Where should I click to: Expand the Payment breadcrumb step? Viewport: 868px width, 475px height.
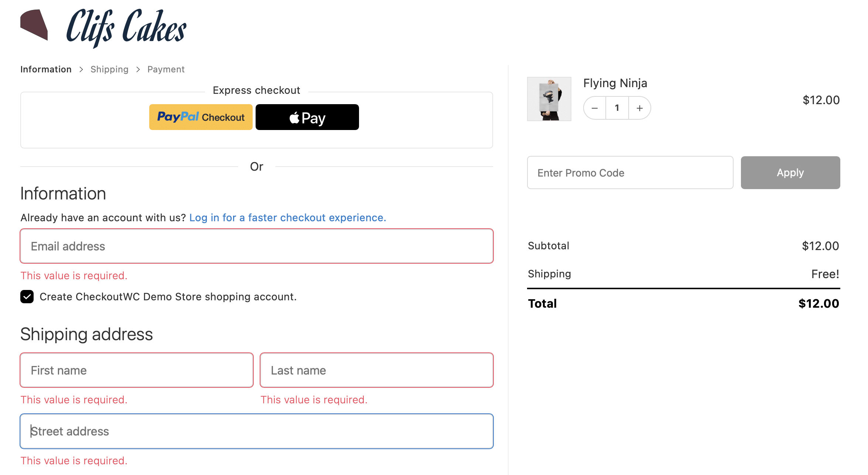165,69
